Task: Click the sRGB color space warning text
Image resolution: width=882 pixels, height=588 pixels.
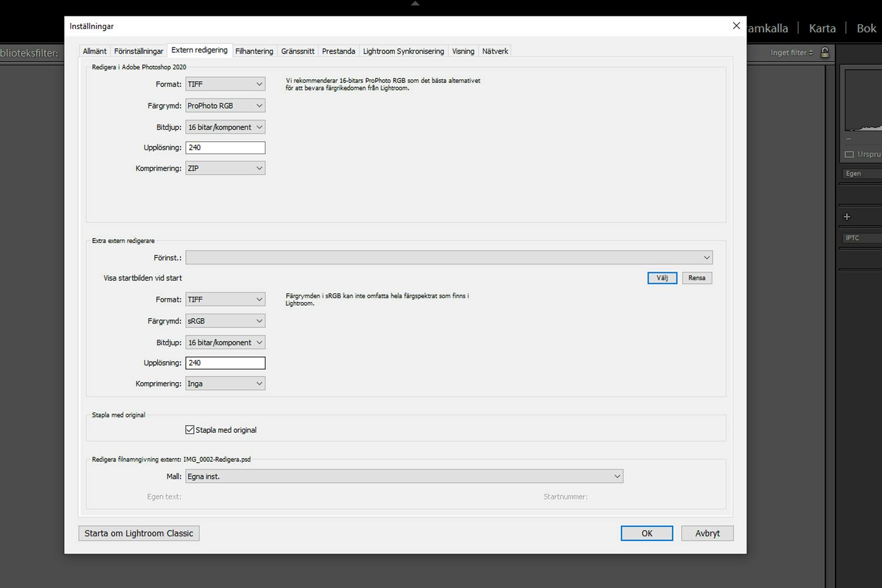Action: pos(377,299)
